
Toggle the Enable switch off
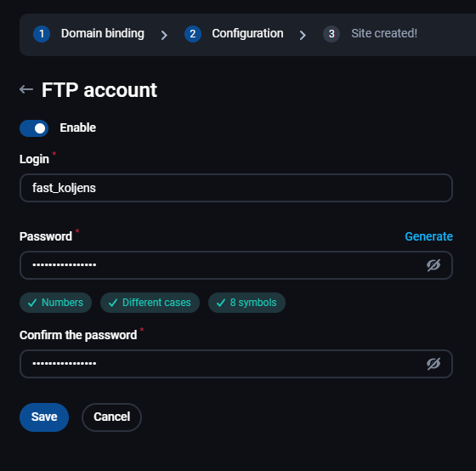[34, 128]
